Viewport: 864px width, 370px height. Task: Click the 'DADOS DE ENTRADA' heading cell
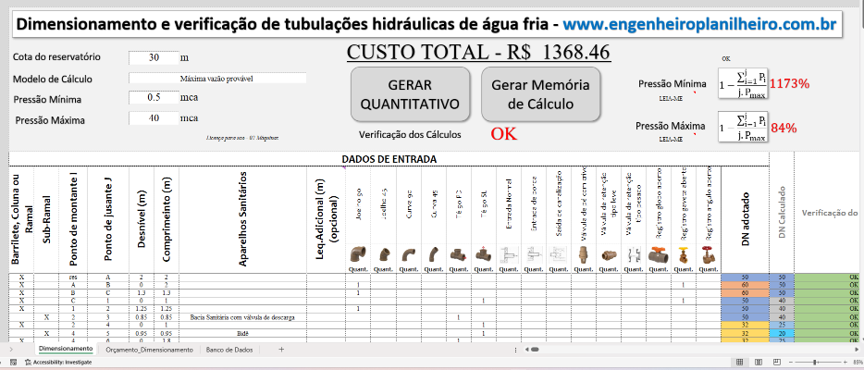pyautogui.click(x=389, y=159)
